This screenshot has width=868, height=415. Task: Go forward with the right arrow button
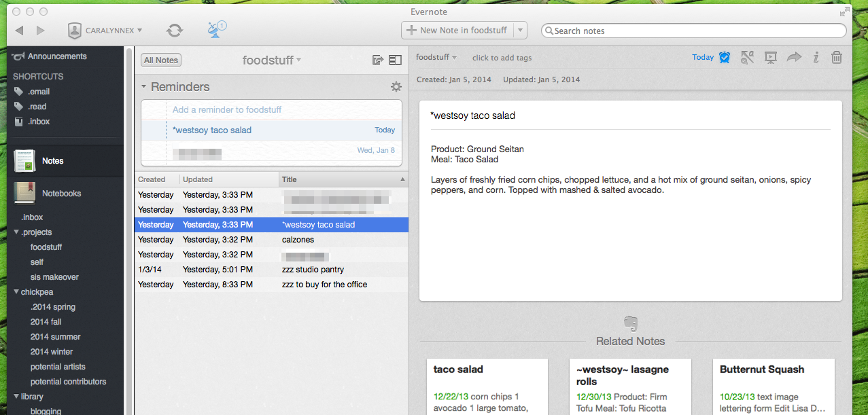coord(40,31)
